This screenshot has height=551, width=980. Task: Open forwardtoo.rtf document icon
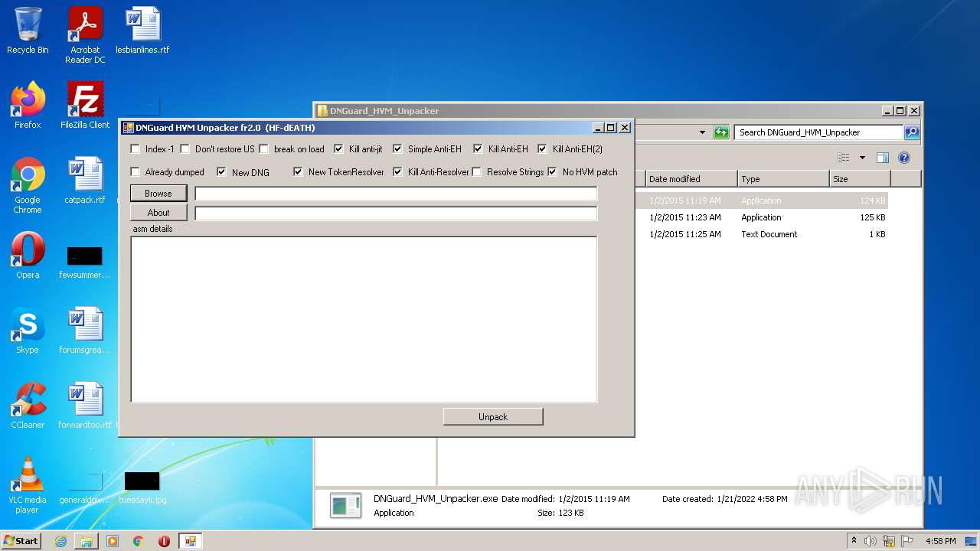[x=85, y=406]
